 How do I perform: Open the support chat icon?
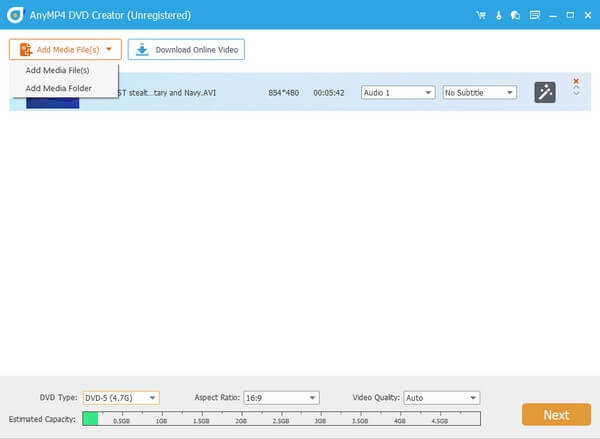click(x=515, y=15)
